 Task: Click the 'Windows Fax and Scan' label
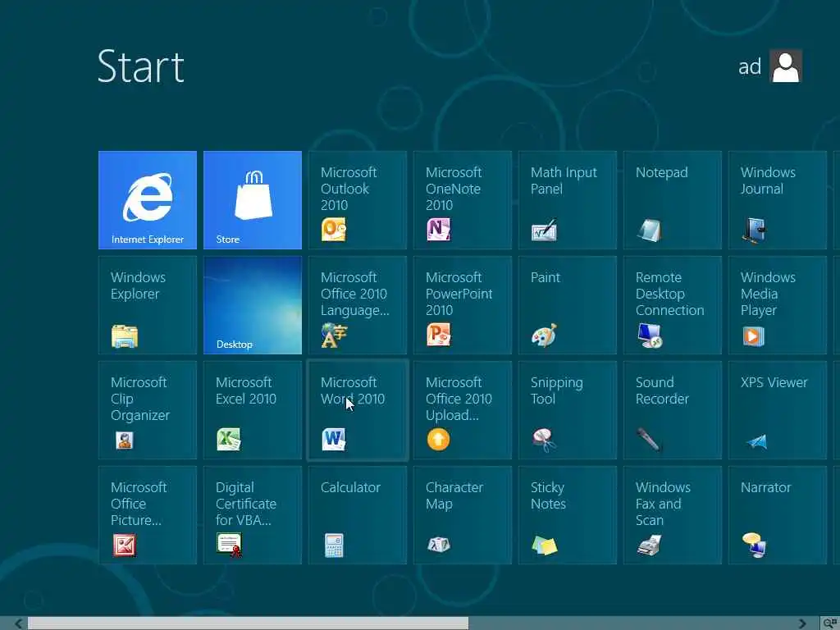click(x=663, y=504)
